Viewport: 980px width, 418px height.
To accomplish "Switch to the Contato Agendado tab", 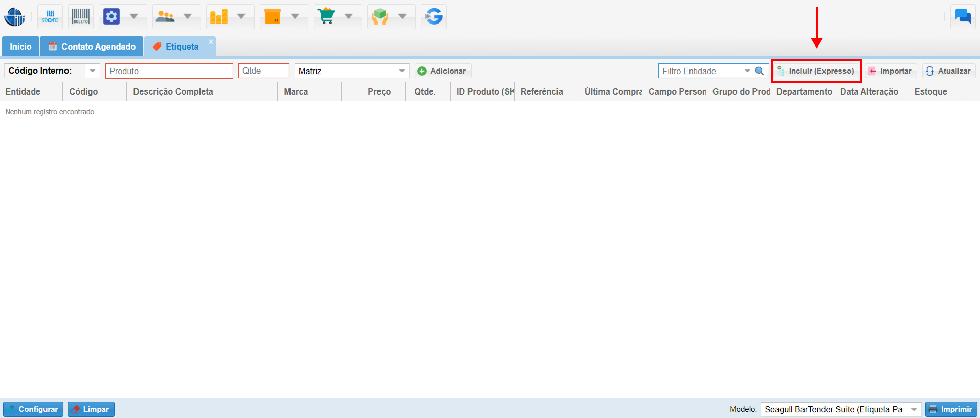I will tap(92, 47).
